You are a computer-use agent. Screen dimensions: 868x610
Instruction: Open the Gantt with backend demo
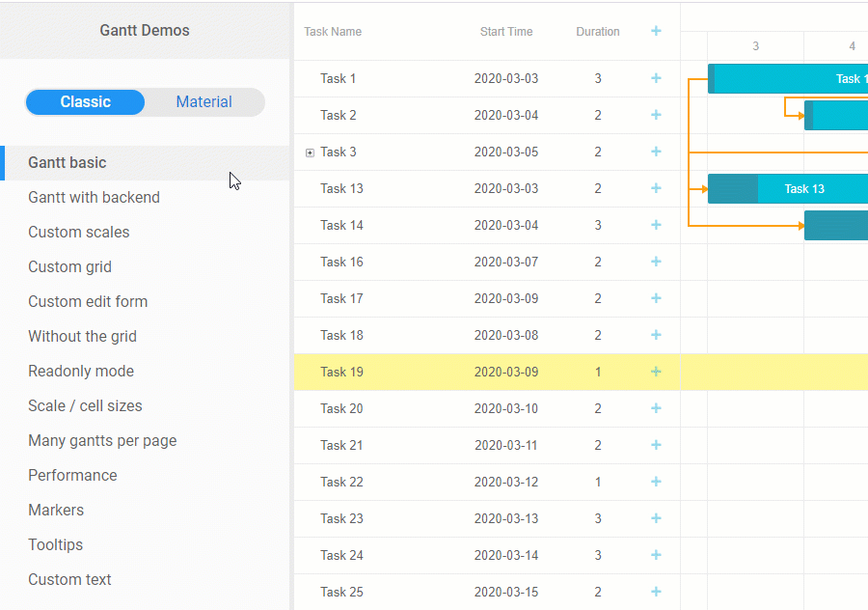pos(94,197)
